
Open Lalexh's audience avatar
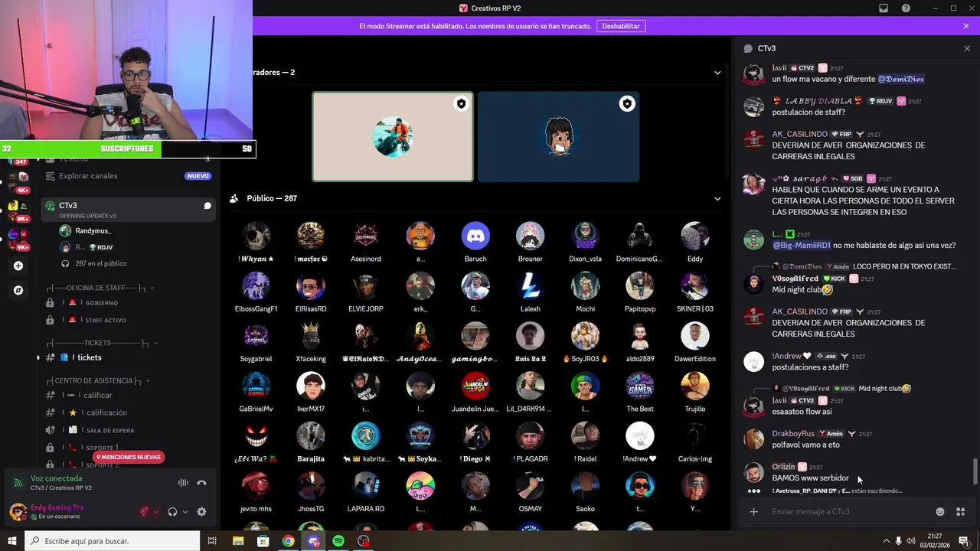click(x=530, y=285)
